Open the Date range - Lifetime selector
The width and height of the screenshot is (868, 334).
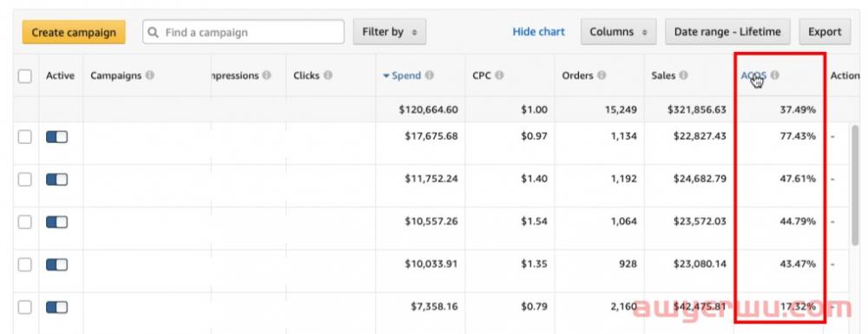click(x=727, y=32)
